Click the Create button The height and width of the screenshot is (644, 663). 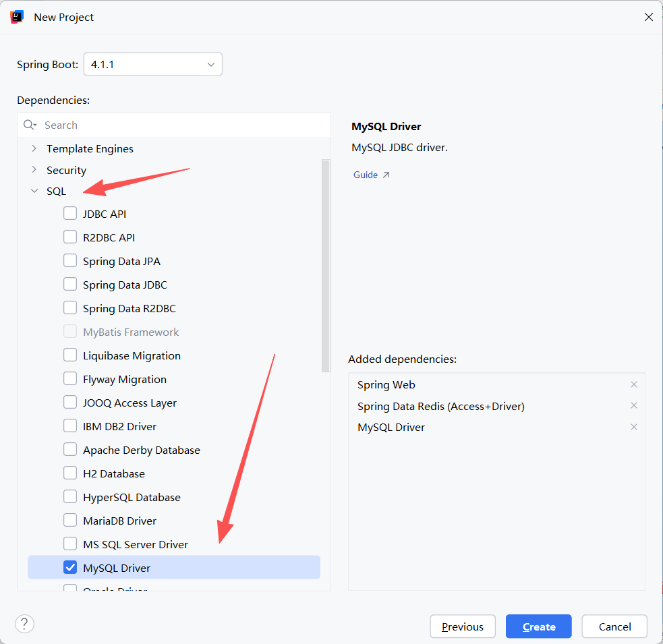coord(539,626)
